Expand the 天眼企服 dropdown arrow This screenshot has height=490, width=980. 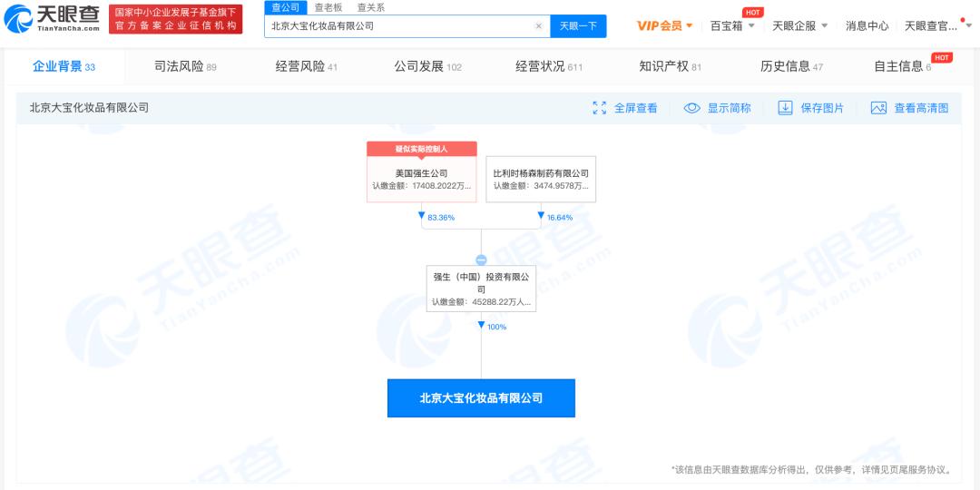click(x=824, y=25)
